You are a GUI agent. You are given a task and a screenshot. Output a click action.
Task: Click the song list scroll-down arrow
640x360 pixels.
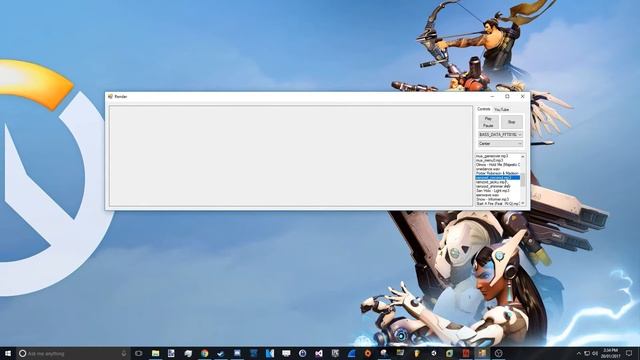point(523,203)
